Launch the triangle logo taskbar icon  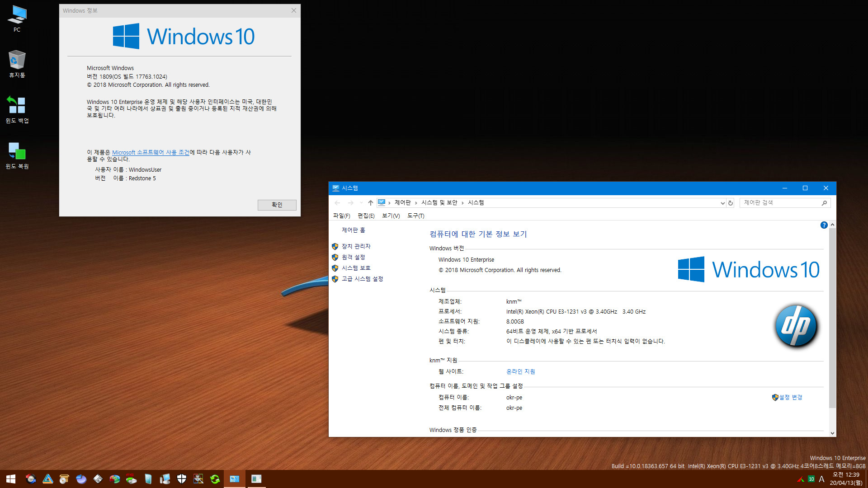coord(48,479)
